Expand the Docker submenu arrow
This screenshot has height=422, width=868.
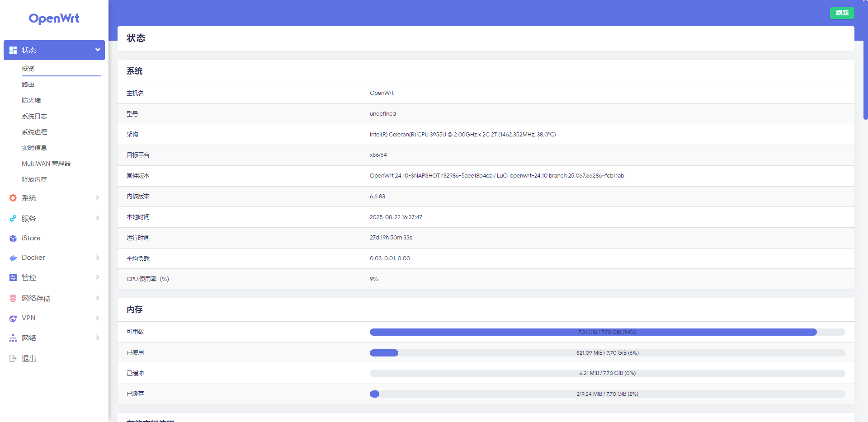(x=97, y=258)
